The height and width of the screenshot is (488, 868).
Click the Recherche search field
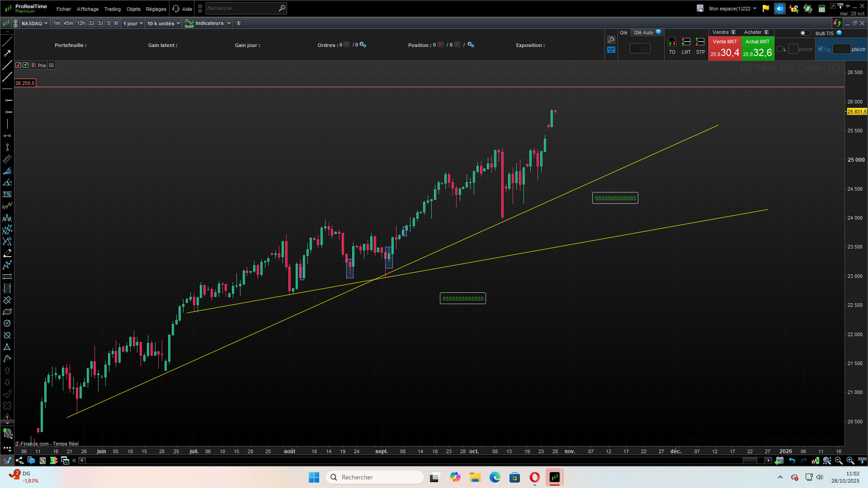tap(242, 8)
